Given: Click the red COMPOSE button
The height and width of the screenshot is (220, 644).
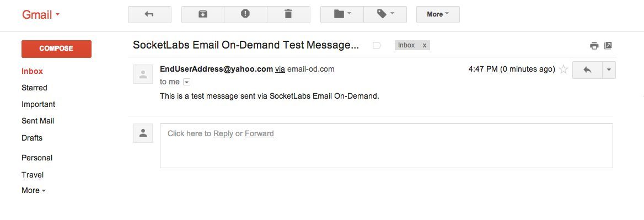Looking at the screenshot, I should coord(56,49).
